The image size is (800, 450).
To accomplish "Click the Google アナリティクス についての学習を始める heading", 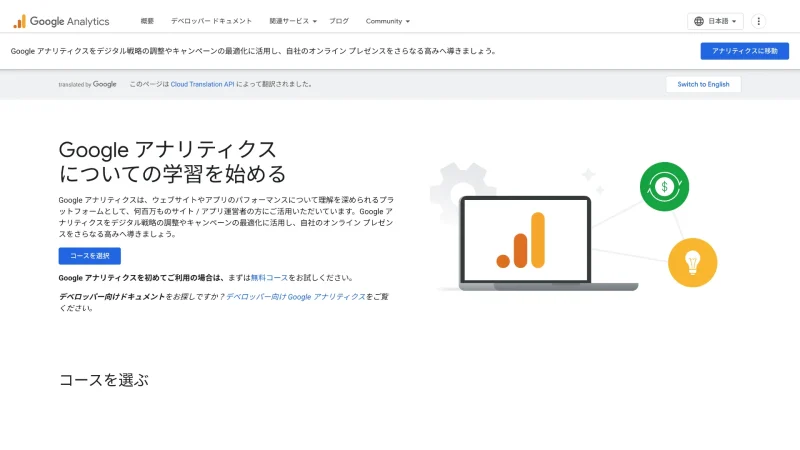I will click(172, 162).
